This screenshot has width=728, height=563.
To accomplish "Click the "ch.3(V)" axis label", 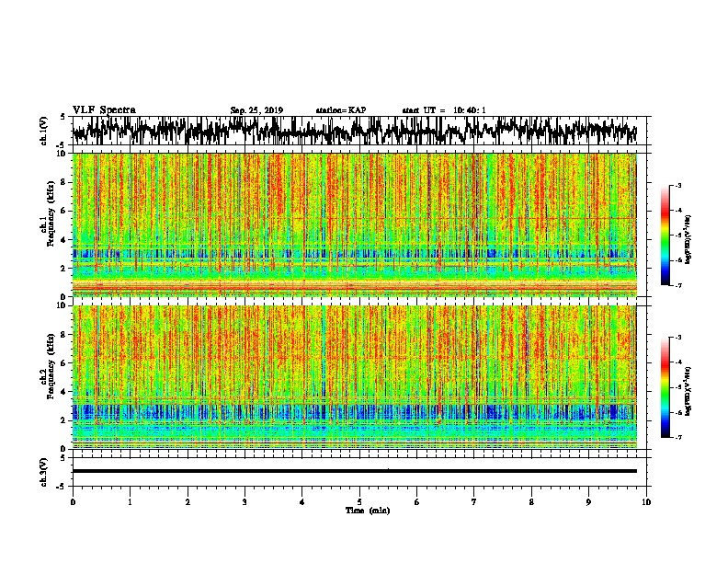I will pos(44,472).
